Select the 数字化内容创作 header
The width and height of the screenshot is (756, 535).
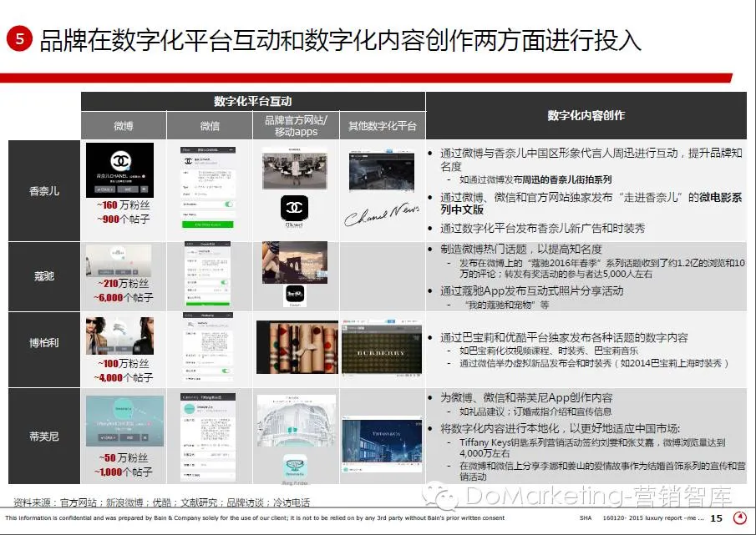tap(586, 115)
